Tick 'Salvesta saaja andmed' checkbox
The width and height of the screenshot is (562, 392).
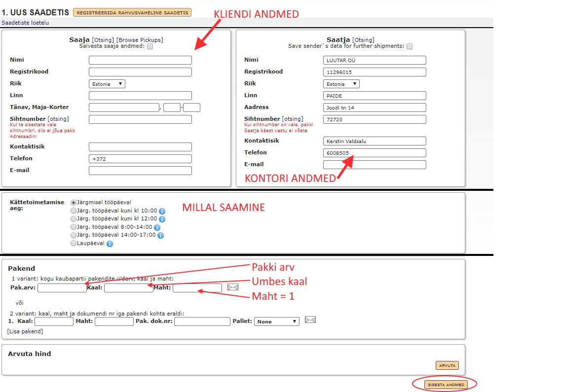(150, 46)
